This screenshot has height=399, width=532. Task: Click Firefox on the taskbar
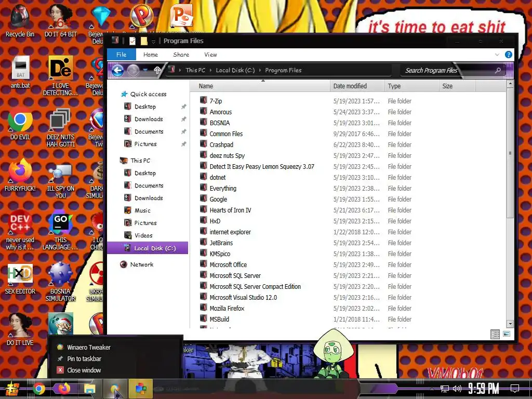click(x=64, y=389)
